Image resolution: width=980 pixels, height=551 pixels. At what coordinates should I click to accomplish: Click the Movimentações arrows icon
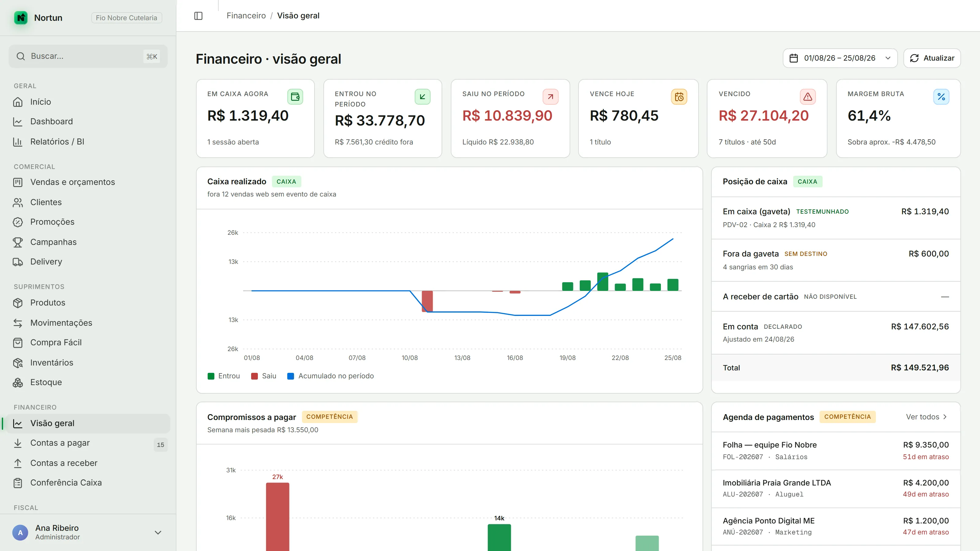(x=18, y=323)
